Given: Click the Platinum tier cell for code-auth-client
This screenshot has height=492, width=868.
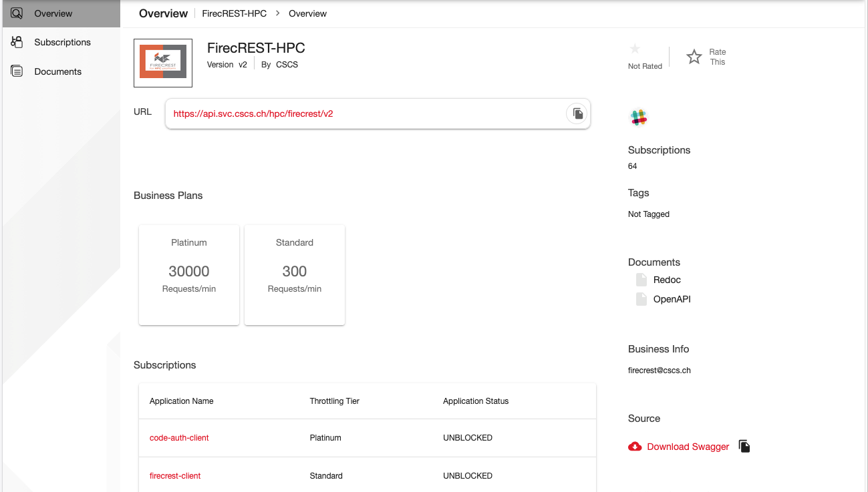Looking at the screenshot, I should (x=325, y=438).
